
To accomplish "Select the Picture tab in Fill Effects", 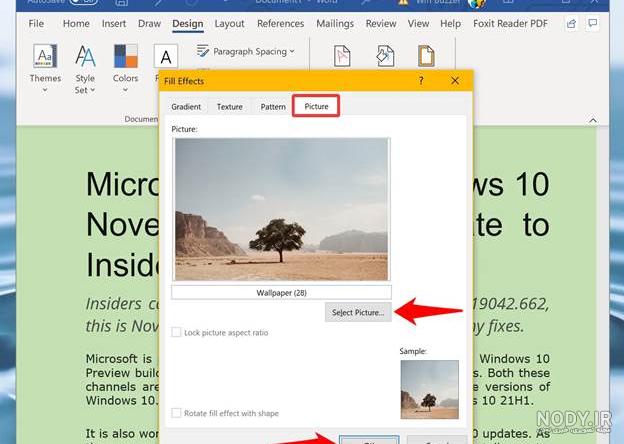I will 316,106.
